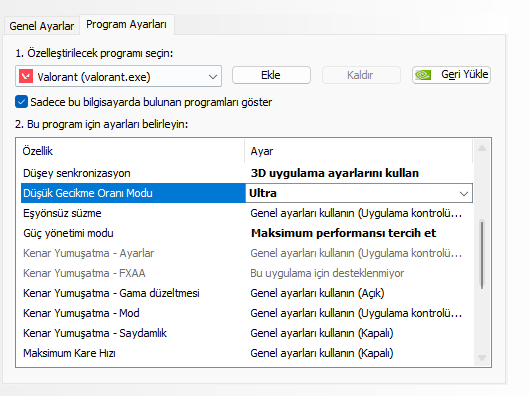Select the Maksimum Kare Hızı row
This screenshot has width=530, height=396.
(247, 353)
